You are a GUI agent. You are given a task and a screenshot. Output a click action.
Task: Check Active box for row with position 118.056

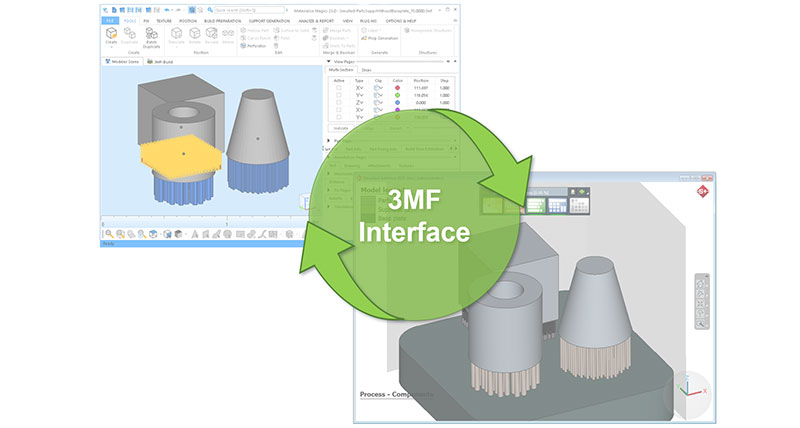coord(339,95)
